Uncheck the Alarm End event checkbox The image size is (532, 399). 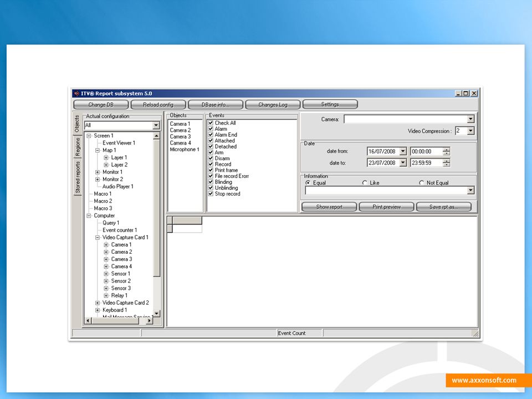point(211,135)
